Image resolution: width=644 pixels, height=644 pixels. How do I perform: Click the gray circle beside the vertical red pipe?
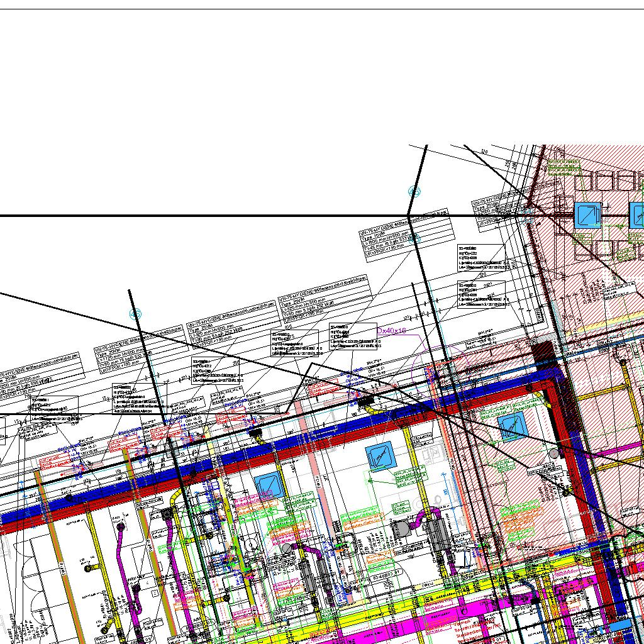(554, 453)
